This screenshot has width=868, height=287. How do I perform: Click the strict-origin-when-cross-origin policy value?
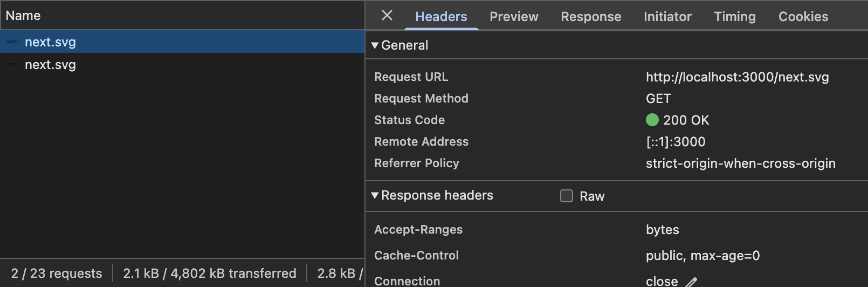click(740, 163)
